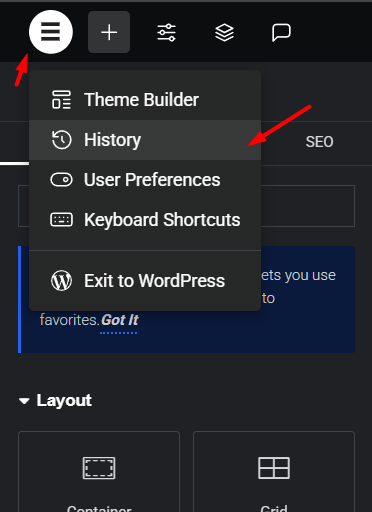Click the History clock icon
Screen dimensions: 372x512
61,140
